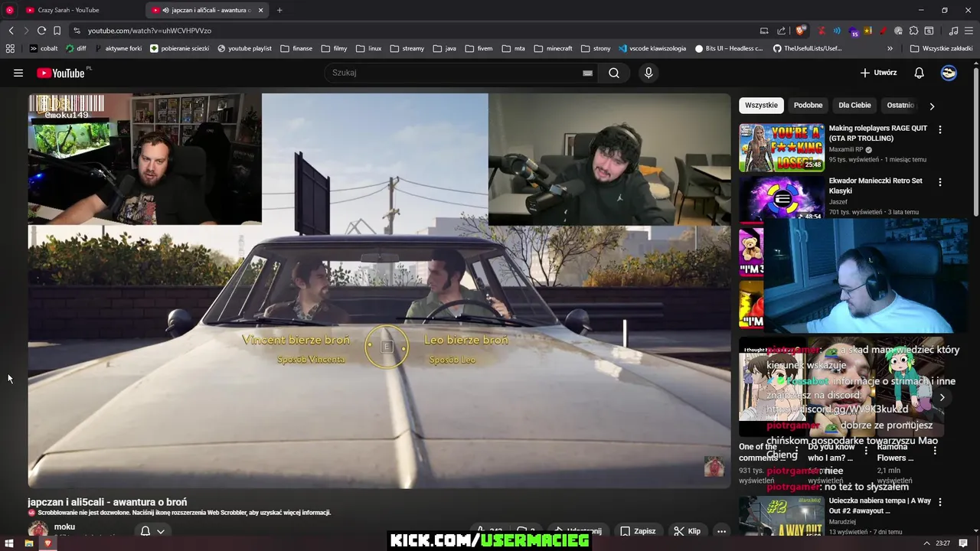Image resolution: width=980 pixels, height=551 pixels.
Task: Go to the YouTube home logo
Action: coord(61,73)
